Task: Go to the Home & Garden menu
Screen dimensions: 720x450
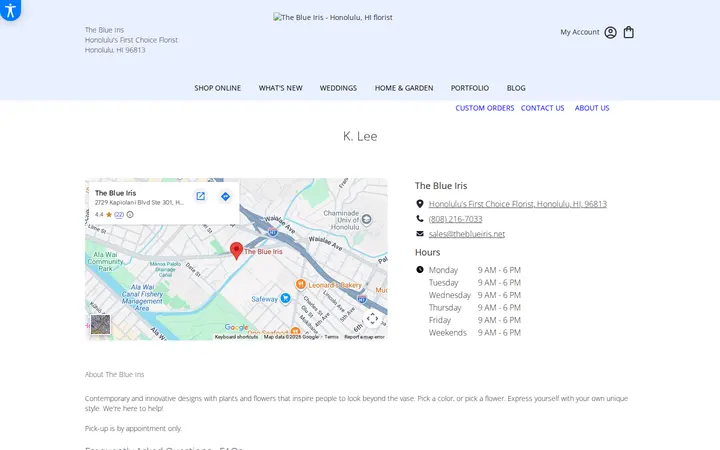Action: click(404, 88)
